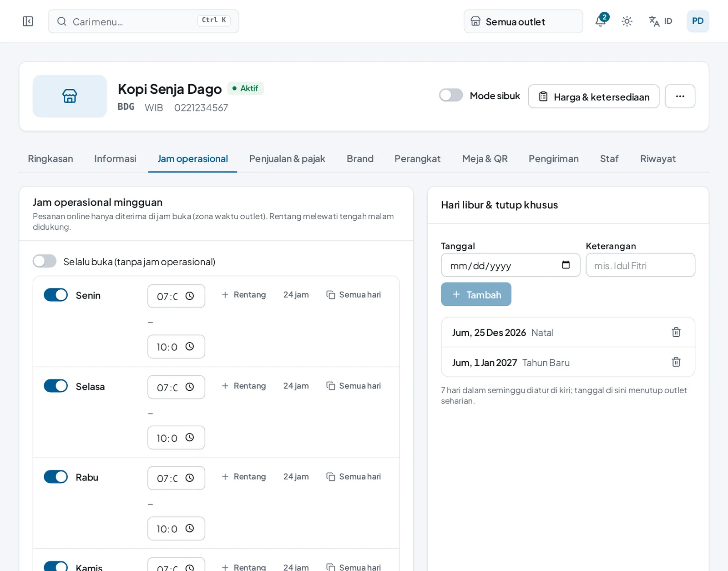Toggle light theme sun icon
This screenshot has height=571, width=728.
[x=627, y=21]
